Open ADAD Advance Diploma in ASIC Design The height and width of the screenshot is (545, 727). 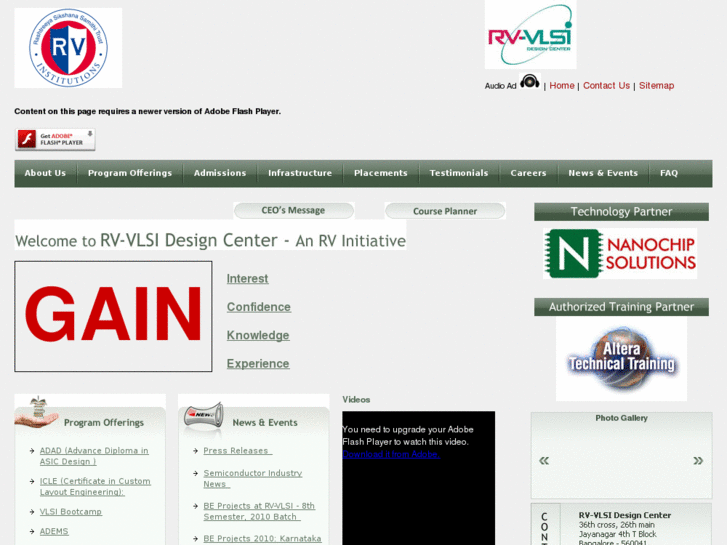[x=94, y=456]
